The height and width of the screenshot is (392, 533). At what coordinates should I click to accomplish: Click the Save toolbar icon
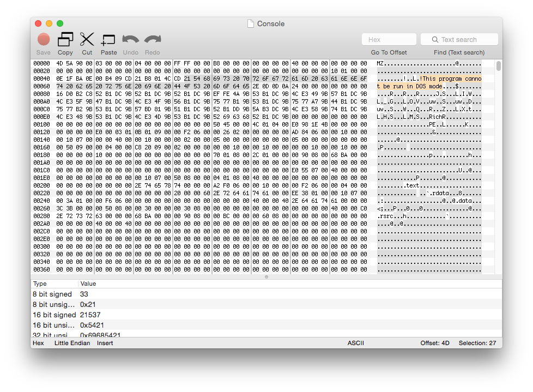43,39
